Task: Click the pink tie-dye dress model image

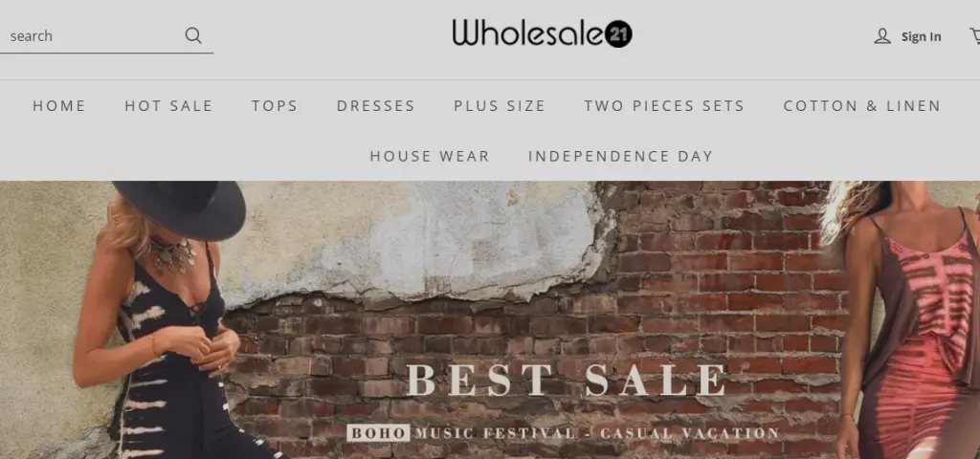Action: tap(903, 319)
